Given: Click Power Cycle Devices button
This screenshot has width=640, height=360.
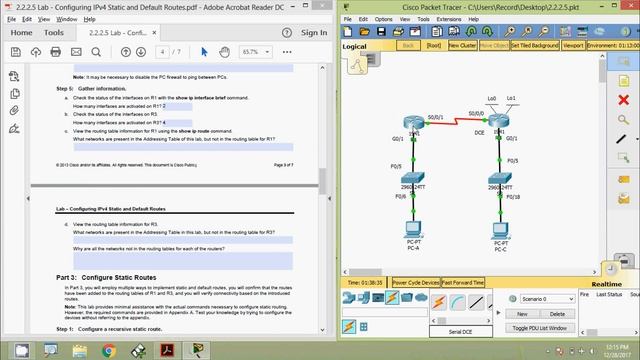Looking at the screenshot, I should [416, 282].
